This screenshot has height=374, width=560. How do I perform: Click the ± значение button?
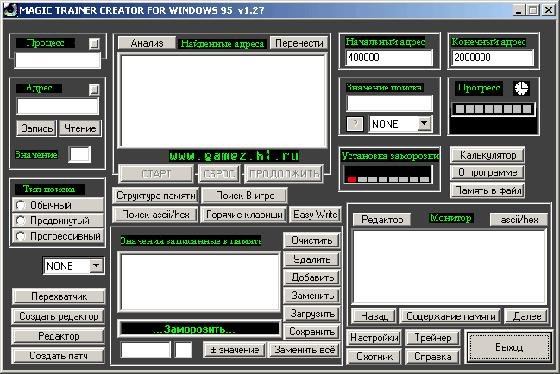234,350
